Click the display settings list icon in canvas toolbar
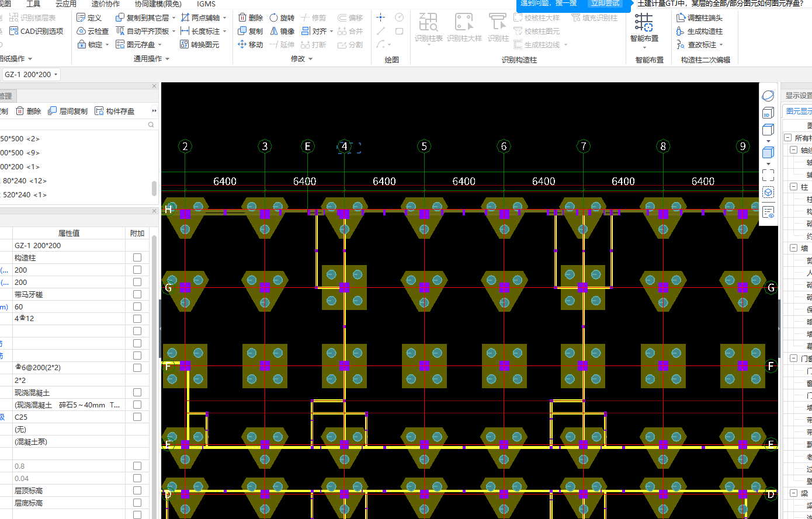 pos(768,212)
